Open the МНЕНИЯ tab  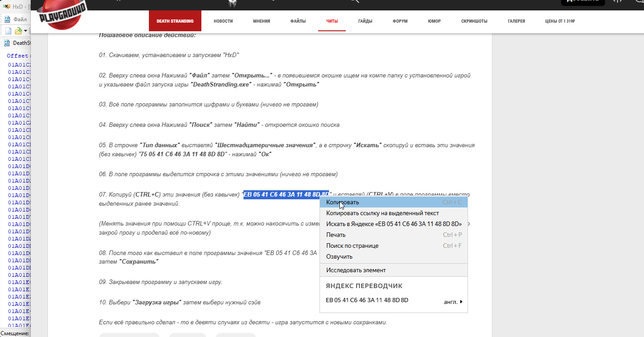[262, 21]
